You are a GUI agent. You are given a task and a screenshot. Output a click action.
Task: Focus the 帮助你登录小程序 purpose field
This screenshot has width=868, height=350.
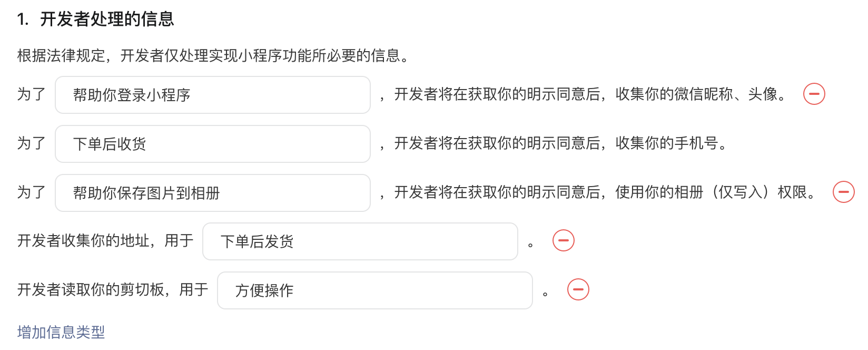(x=213, y=95)
